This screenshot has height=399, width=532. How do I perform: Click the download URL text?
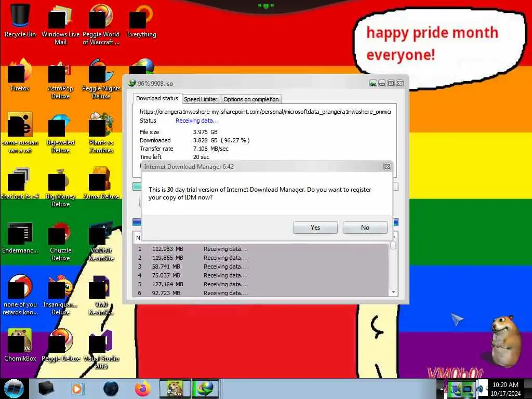point(265,112)
